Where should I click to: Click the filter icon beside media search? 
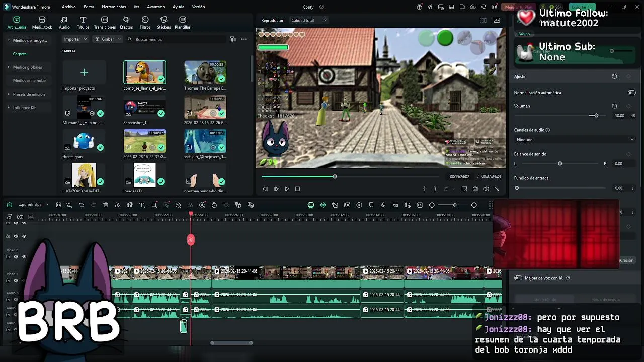tap(233, 39)
